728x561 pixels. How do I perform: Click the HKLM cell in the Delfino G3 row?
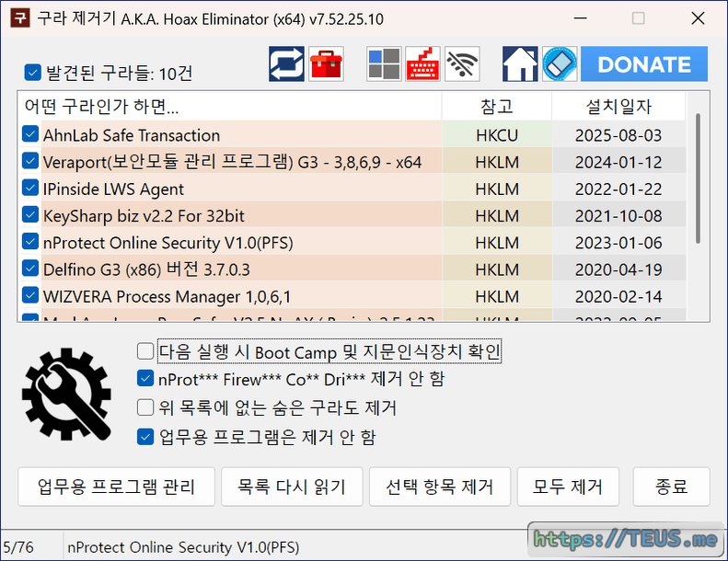click(497, 269)
